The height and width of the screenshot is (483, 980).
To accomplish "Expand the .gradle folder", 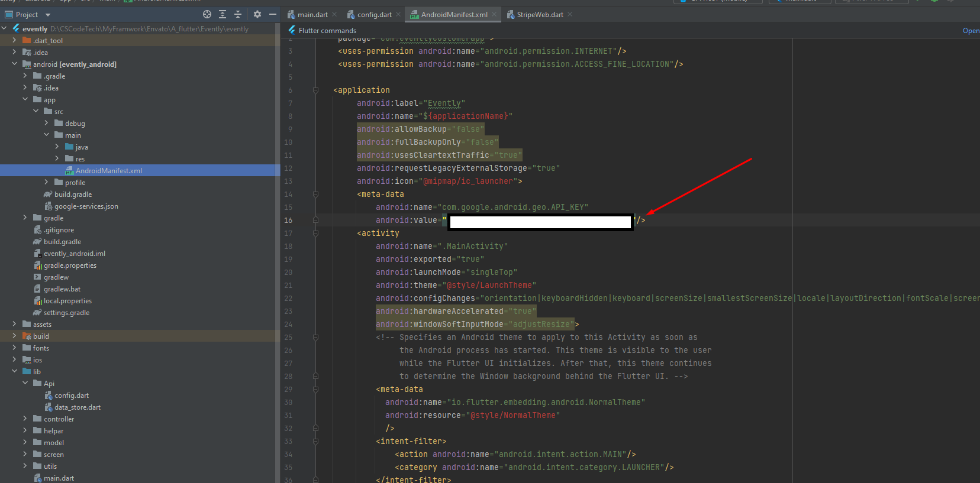I will [25, 76].
